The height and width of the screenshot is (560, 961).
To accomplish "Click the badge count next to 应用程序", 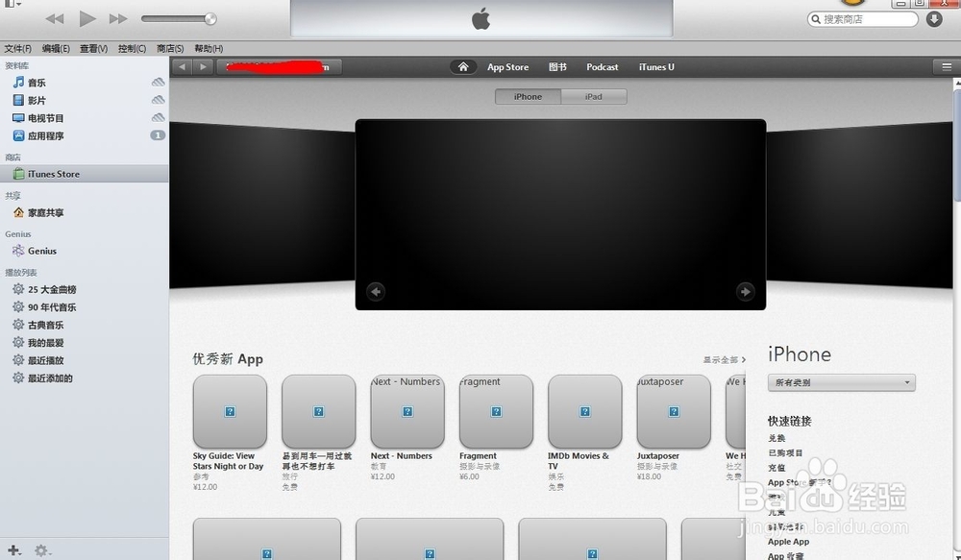I will (x=159, y=135).
